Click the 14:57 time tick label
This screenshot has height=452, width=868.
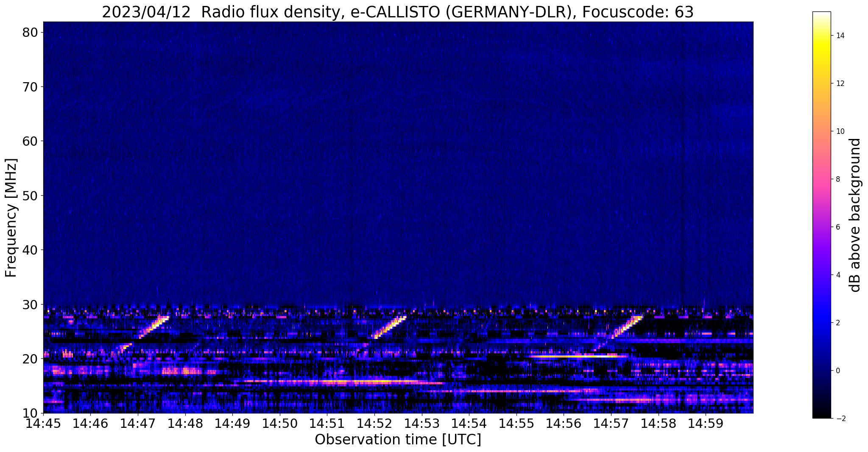(x=611, y=424)
